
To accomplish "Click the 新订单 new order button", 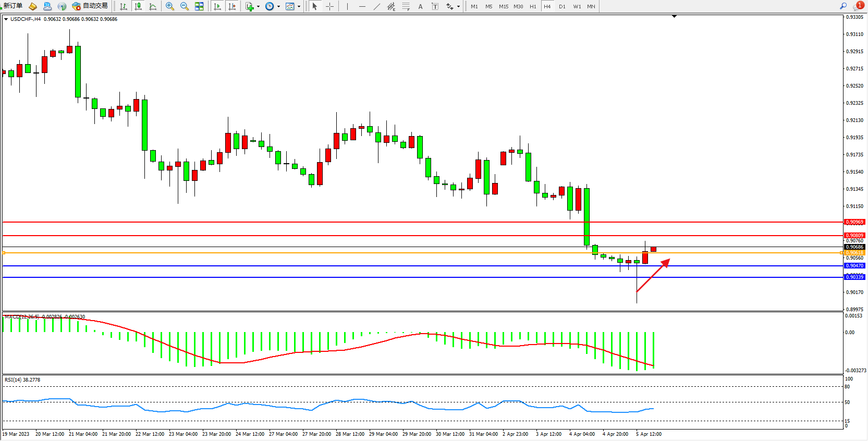I will pos(13,6).
